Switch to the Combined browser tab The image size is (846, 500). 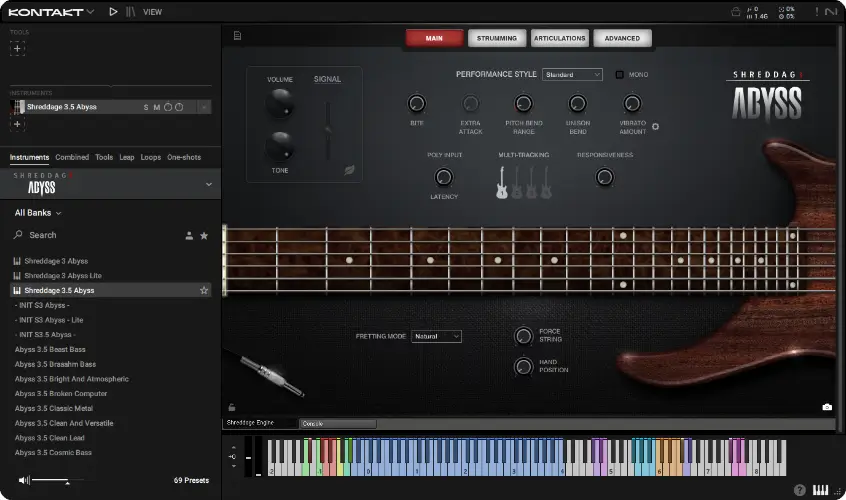72,157
